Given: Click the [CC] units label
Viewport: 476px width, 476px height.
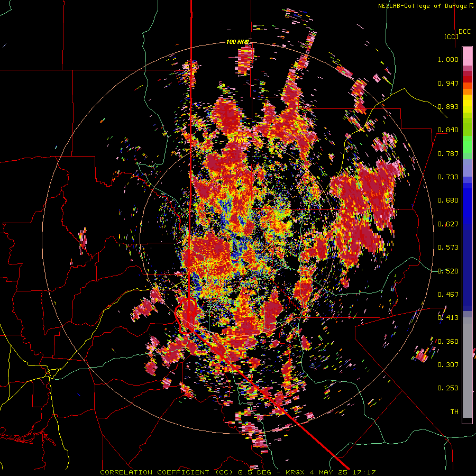Looking at the screenshot, I should pyautogui.click(x=452, y=36).
